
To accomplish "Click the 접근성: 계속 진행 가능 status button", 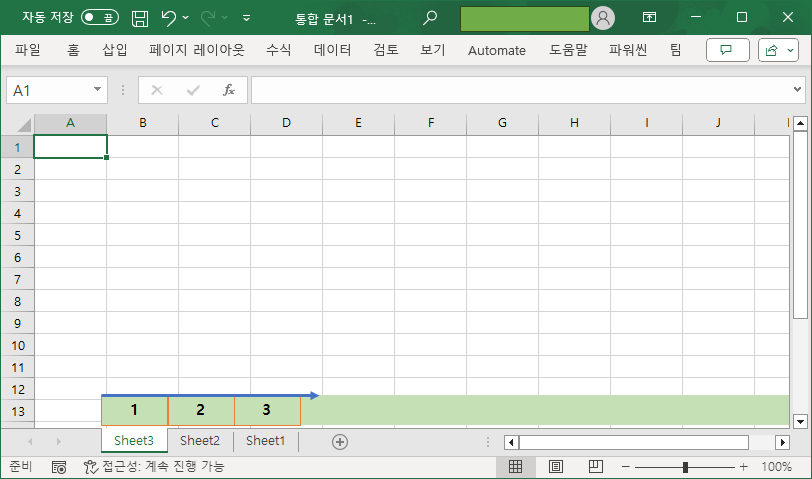I will pos(154,467).
